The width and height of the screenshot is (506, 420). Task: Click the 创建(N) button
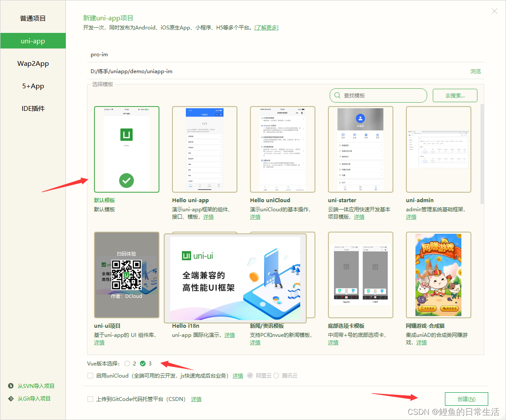[466, 399]
